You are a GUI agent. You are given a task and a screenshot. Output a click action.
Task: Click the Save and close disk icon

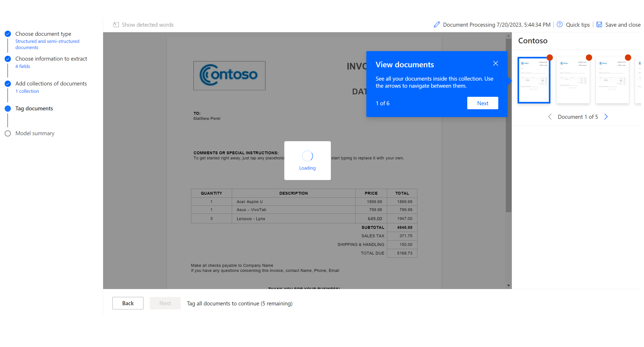click(599, 24)
